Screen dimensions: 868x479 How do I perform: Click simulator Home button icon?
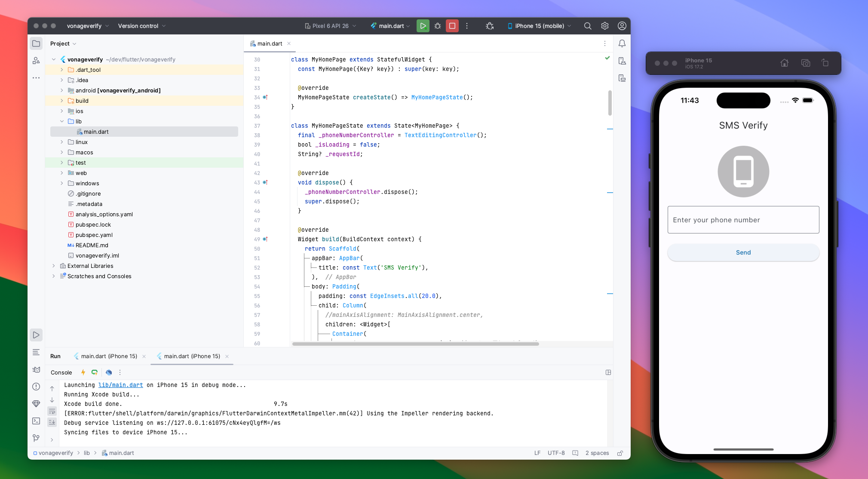tap(784, 63)
